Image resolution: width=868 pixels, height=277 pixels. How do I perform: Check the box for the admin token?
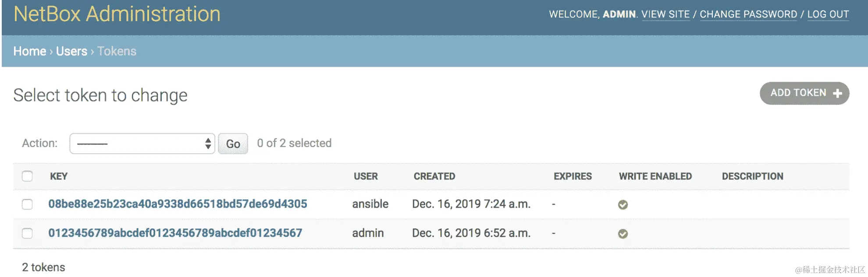(x=27, y=233)
